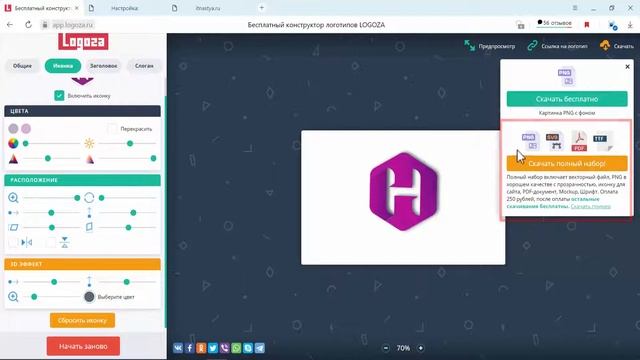Switch to the Заголовок tab
The height and width of the screenshot is (360, 640).
pos(103,66)
